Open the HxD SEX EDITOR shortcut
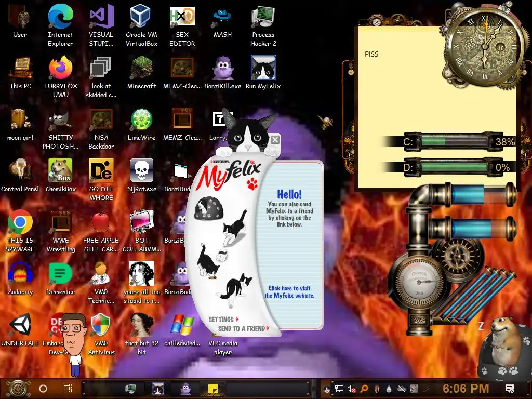Screen dimensions: 532x399 [182, 17]
